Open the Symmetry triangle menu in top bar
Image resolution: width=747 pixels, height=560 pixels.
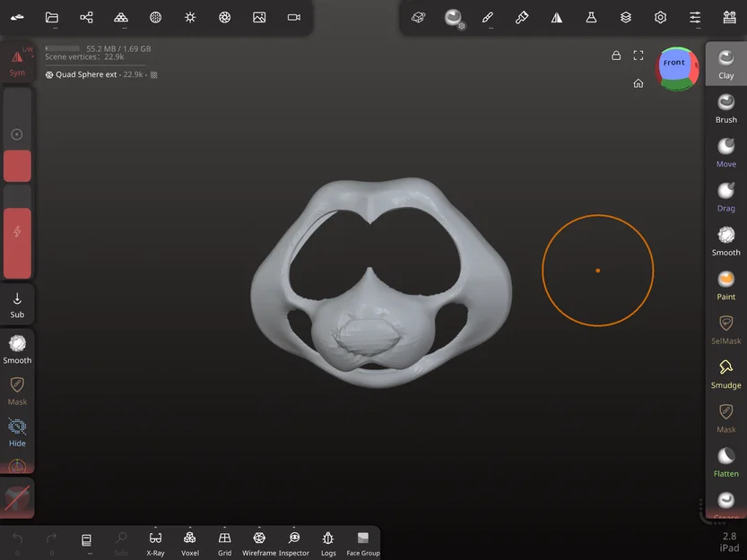click(556, 18)
